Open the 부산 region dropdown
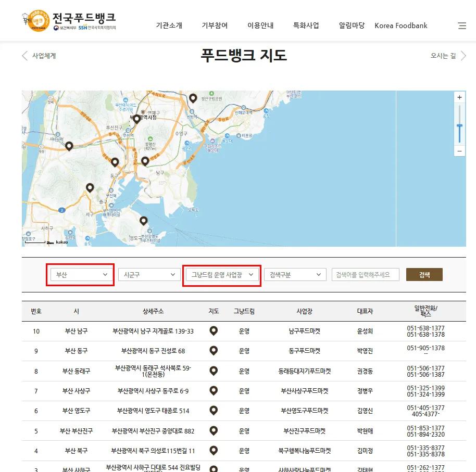Screen dimensions: 476x472 (x=80, y=274)
